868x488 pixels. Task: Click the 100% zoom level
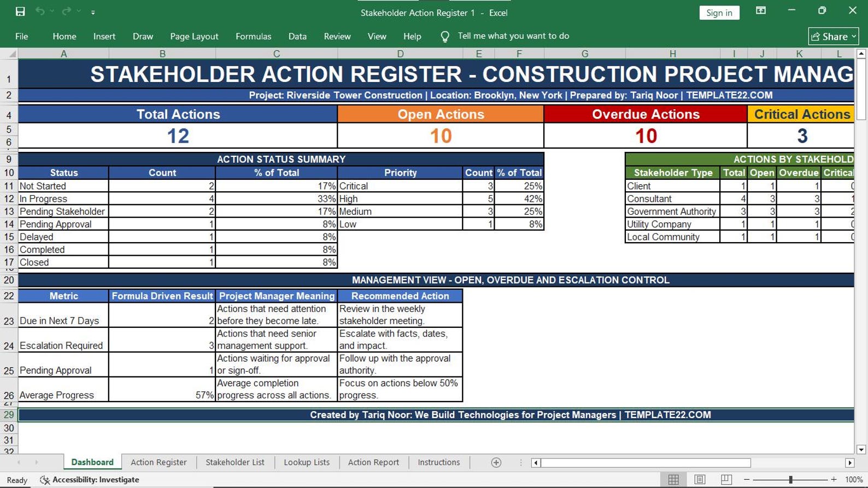point(853,480)
